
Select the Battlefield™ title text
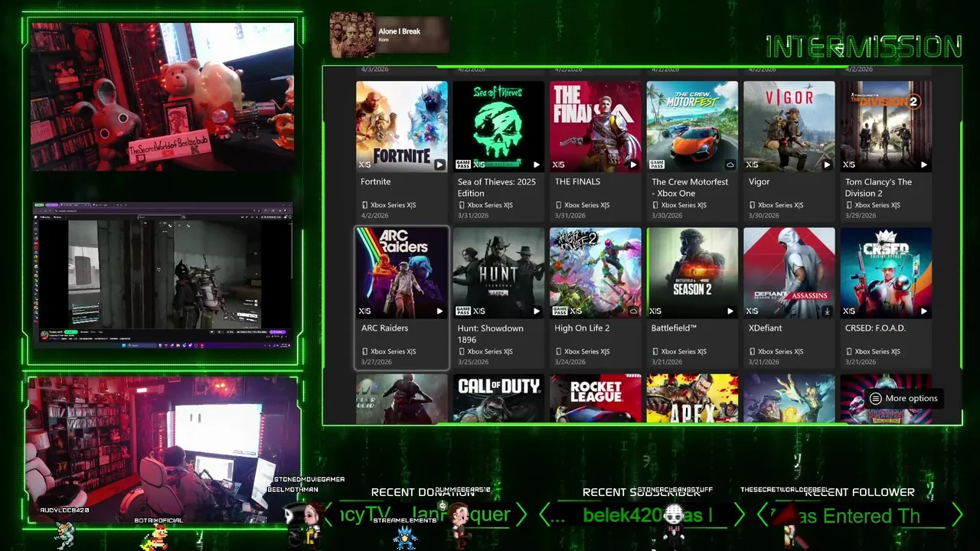[x=675, y=328]
